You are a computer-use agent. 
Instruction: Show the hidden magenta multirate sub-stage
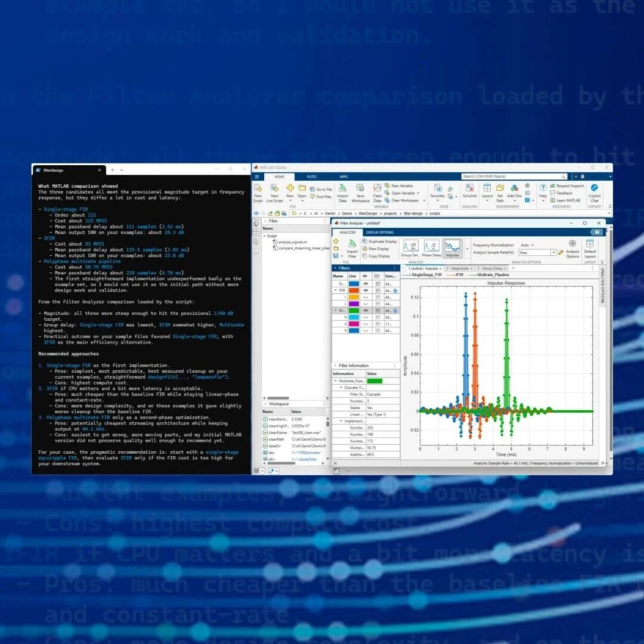pos(365,324)
